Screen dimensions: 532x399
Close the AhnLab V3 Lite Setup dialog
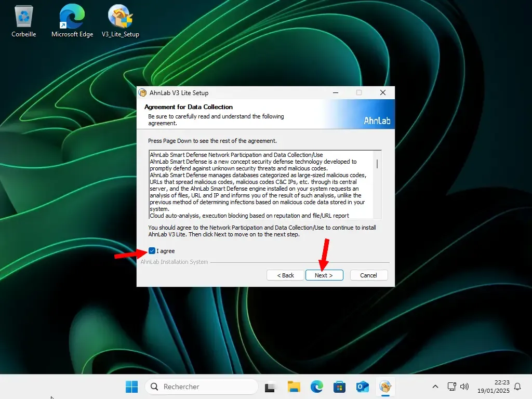tap(383, 92)
